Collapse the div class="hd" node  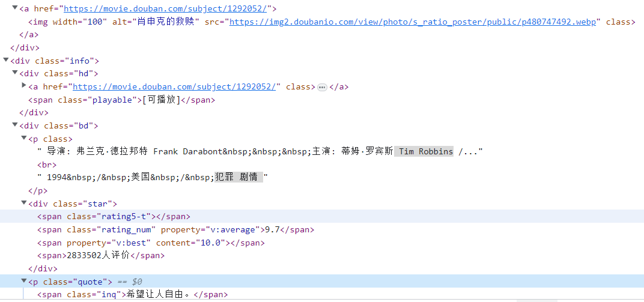click(15, 73)
